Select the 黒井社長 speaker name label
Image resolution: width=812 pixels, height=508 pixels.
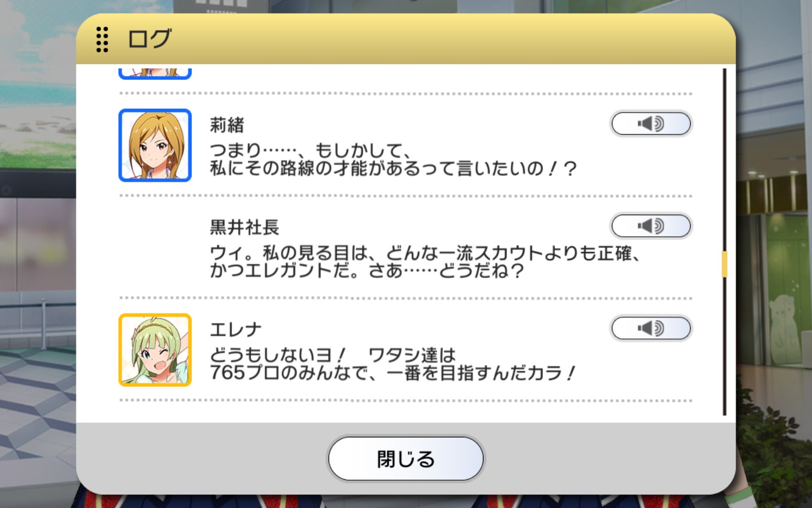(x=244, y=227)
